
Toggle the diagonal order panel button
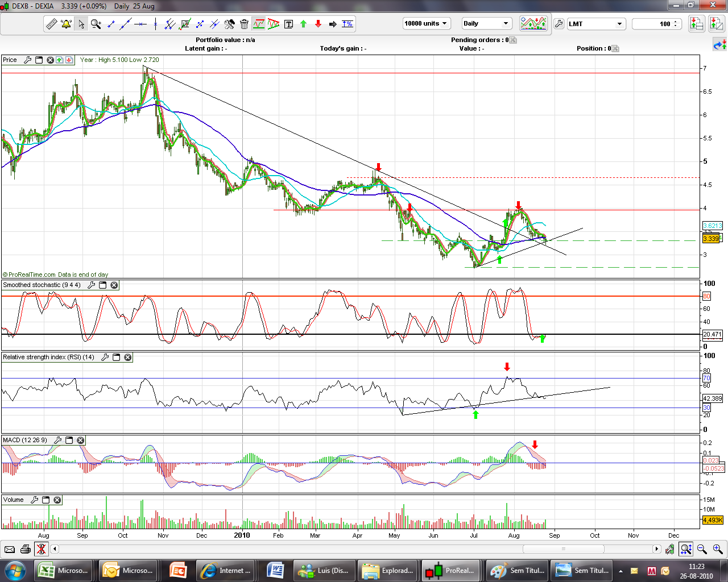pos(716,23)
